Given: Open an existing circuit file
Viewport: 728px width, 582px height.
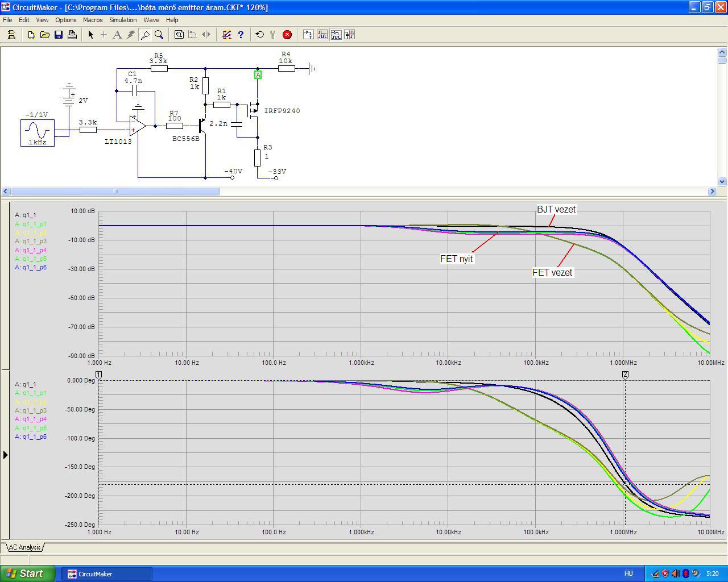Looking at the screenshot, I should coord(45,35).
